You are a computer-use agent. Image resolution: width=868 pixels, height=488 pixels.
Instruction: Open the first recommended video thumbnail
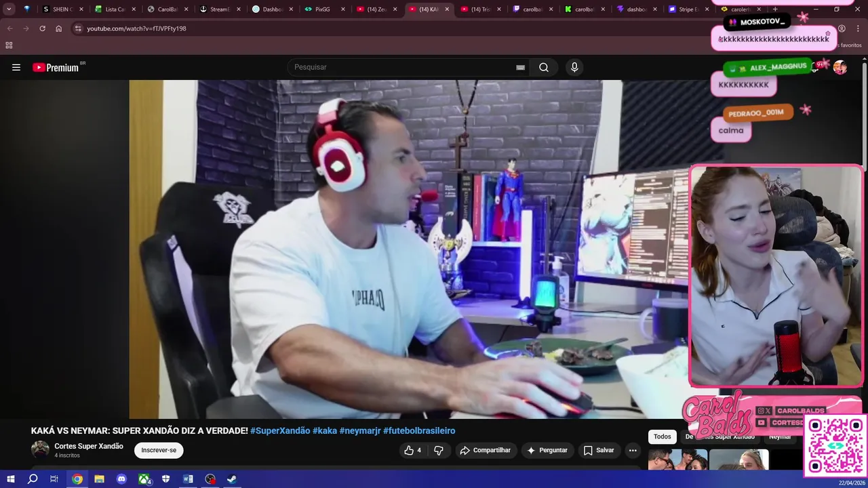pos(677,460)
